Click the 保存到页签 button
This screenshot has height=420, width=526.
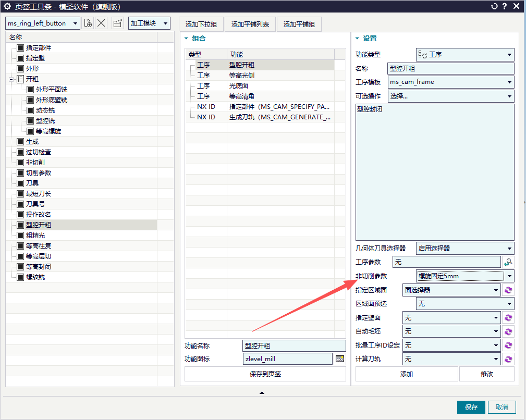point(265,374)
